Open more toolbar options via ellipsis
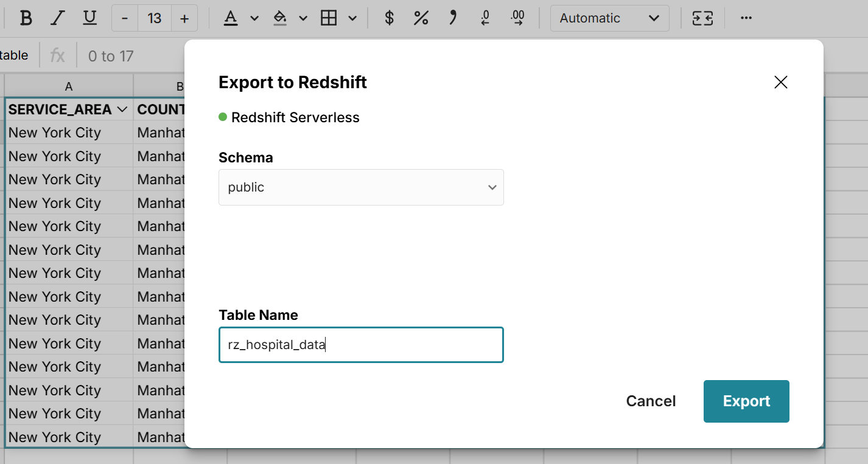 coord(746,18)
